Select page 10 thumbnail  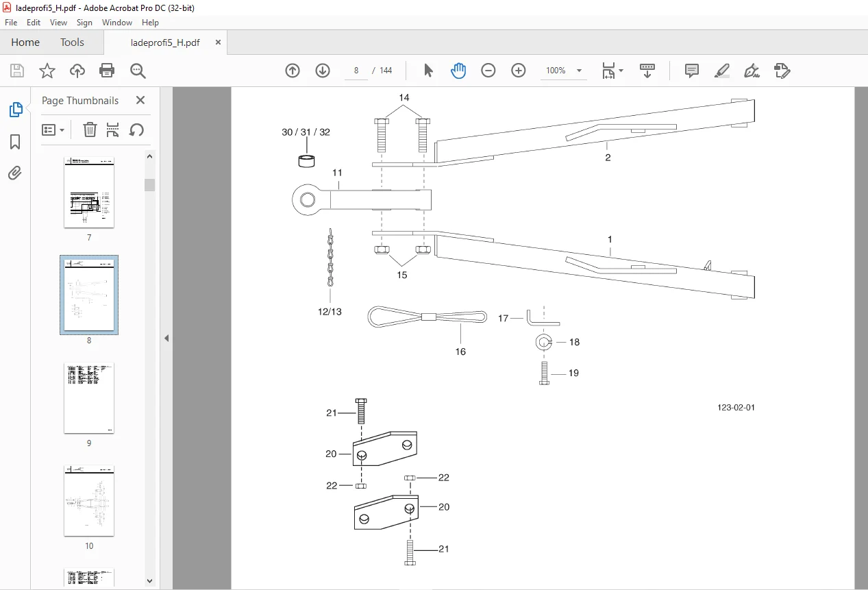(89, 501)
